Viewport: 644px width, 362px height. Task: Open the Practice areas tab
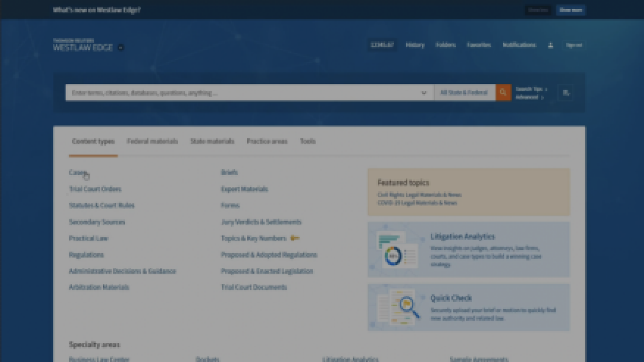[267, 141]
